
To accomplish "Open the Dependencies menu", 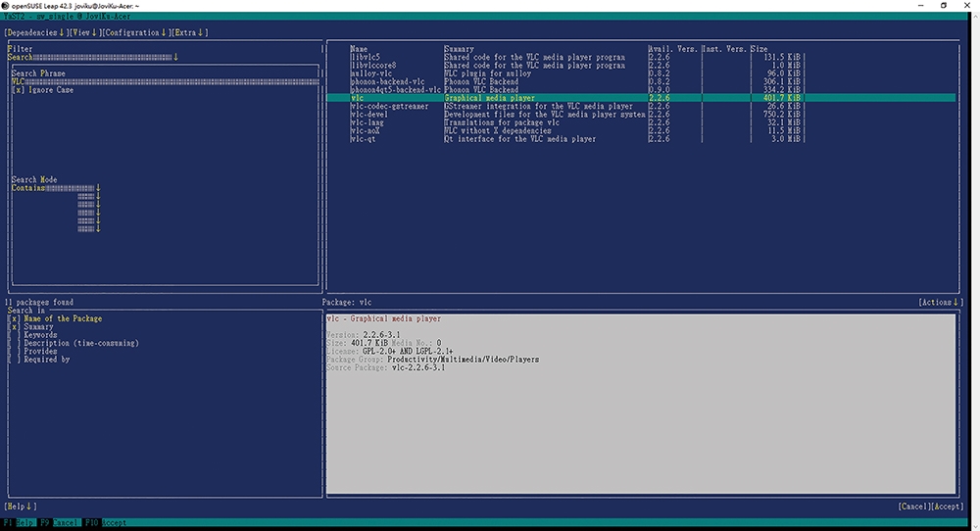I will (35, 32).
